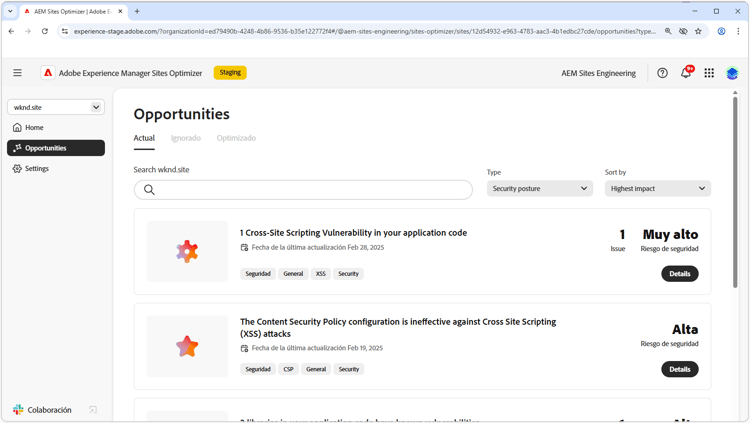The width and height of the screenshot is (750, 423).
Task: Open the hamburger navigation menu
Action: point(17,73)
